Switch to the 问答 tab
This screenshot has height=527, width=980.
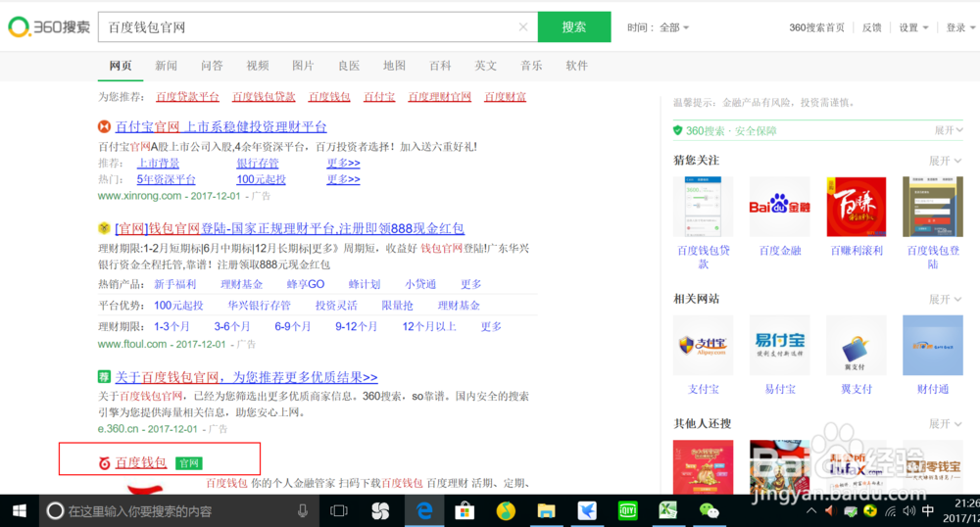[212, 66]
